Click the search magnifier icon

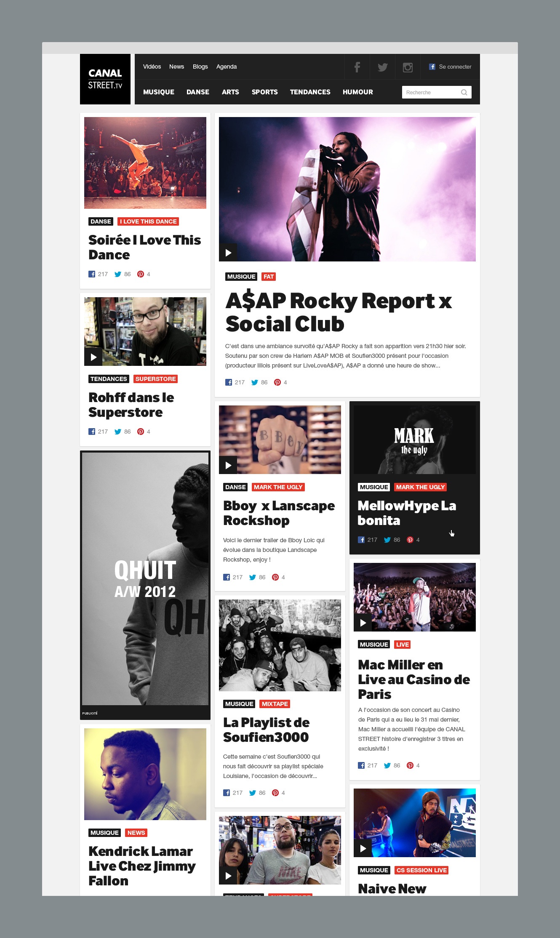click(464, 92)
